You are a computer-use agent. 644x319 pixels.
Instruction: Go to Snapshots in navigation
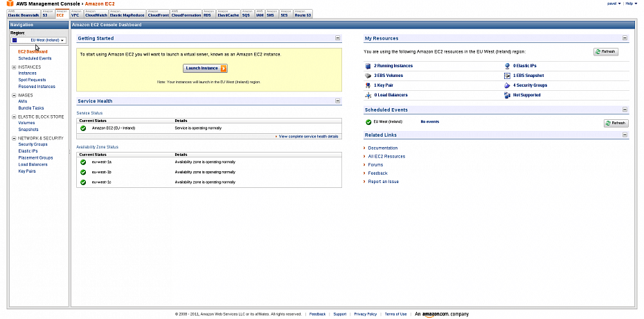tap(28, 130)
